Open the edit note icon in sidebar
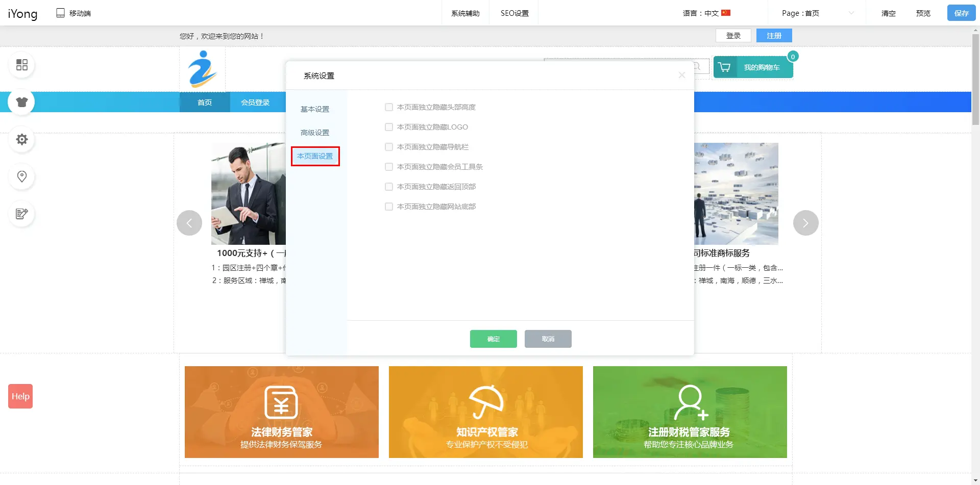The image size is (980, 485). pos(21,214)
